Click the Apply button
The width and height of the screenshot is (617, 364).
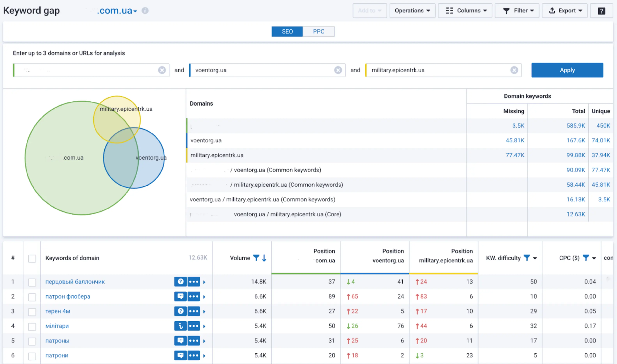567,70
